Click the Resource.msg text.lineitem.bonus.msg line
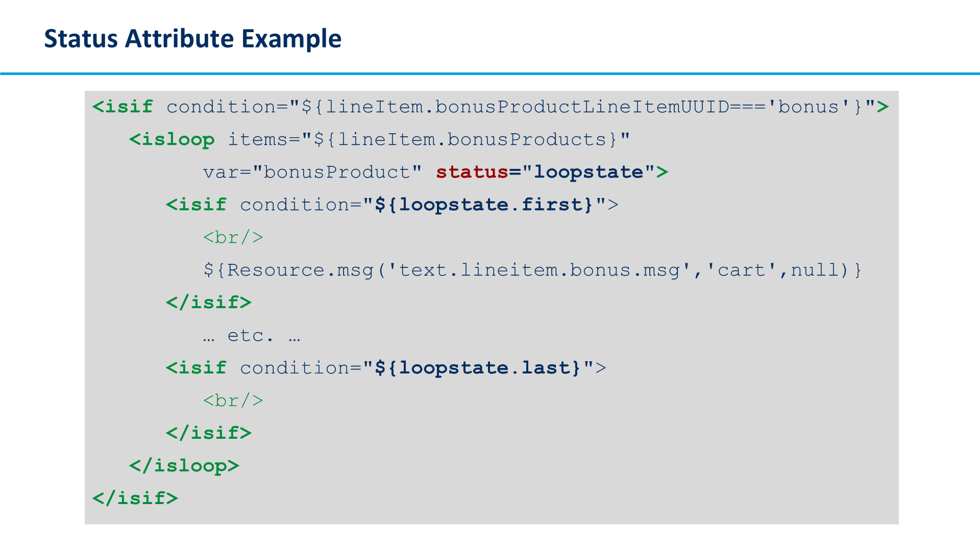The width and height of the screenshot is (980, 551). [x=532, y=270]
